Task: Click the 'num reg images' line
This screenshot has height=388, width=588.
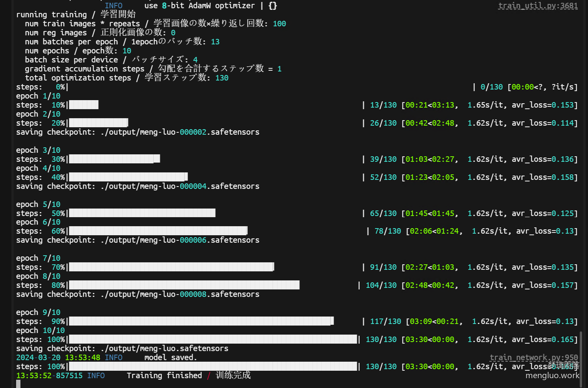Action: [x=100, y=33]
